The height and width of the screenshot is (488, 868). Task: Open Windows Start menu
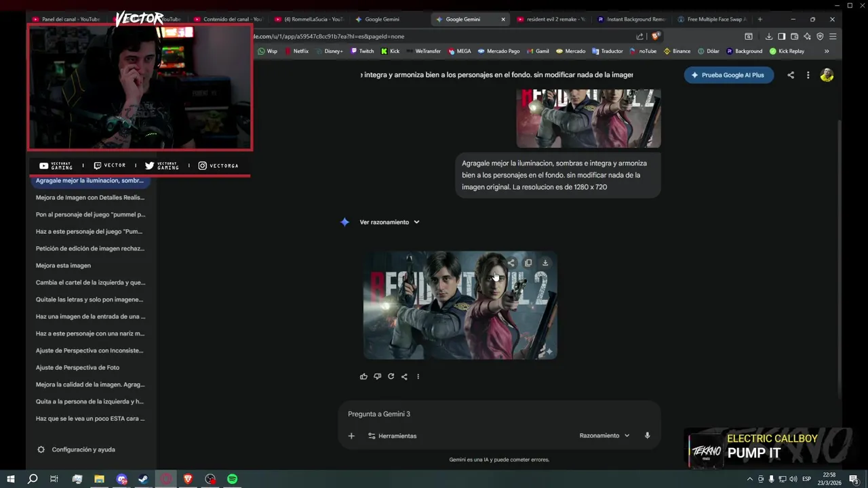pos(11,479)
